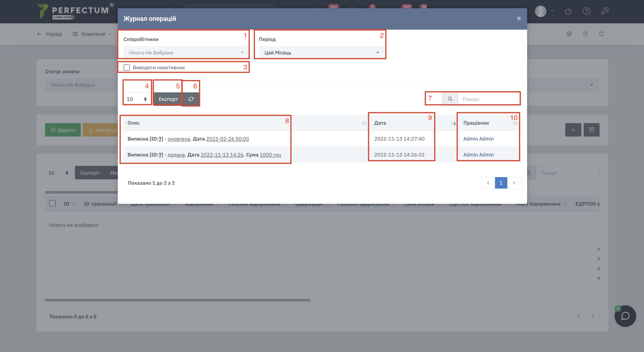Click the Пошук search field in journal
Image resolution: width=644 pixels, height=352 pixels.
tap(489, 99)
